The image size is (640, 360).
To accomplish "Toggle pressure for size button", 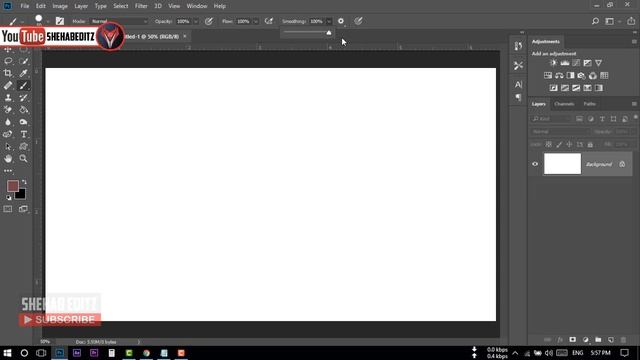I will pyautogui.click(x=358, y=21).
